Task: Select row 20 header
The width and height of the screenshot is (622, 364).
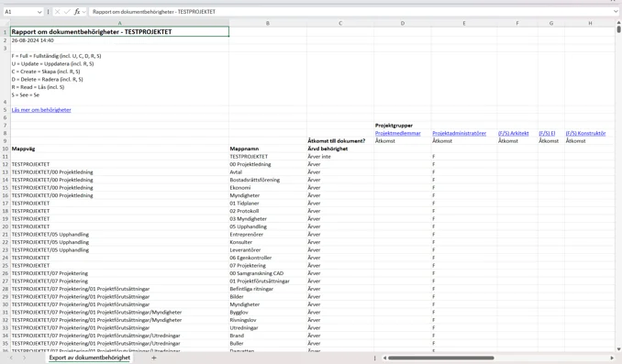Action: click(6, 226)
